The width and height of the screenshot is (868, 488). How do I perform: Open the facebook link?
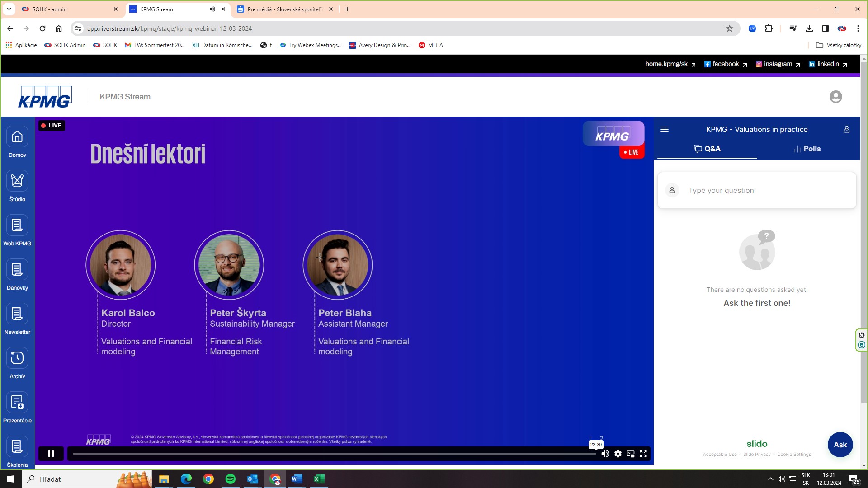(x=726, y=64)
